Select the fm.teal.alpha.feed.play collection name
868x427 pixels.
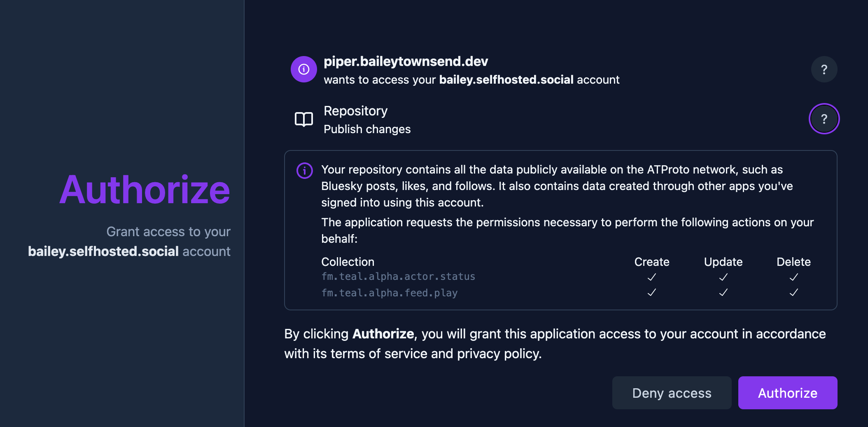coord(389,293)
